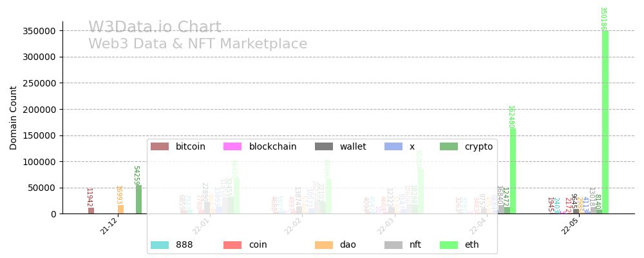Select the wallet legend swatch

[x=323, y=146]
